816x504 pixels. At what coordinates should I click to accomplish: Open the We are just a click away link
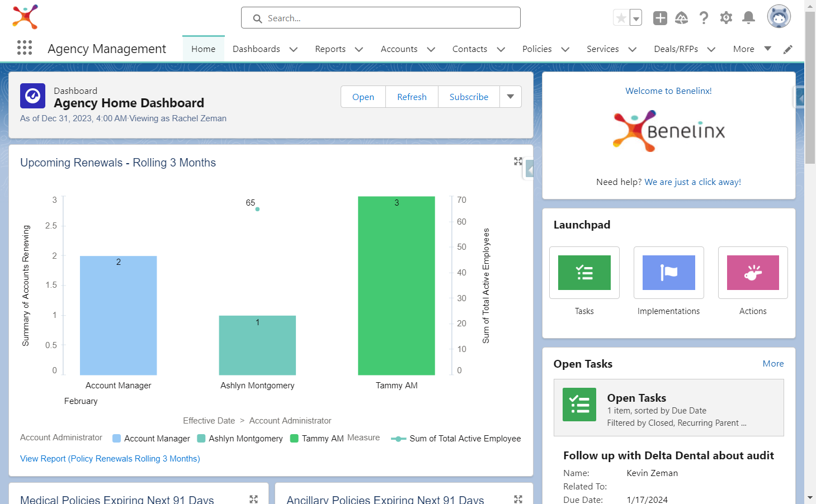[693, 182]
